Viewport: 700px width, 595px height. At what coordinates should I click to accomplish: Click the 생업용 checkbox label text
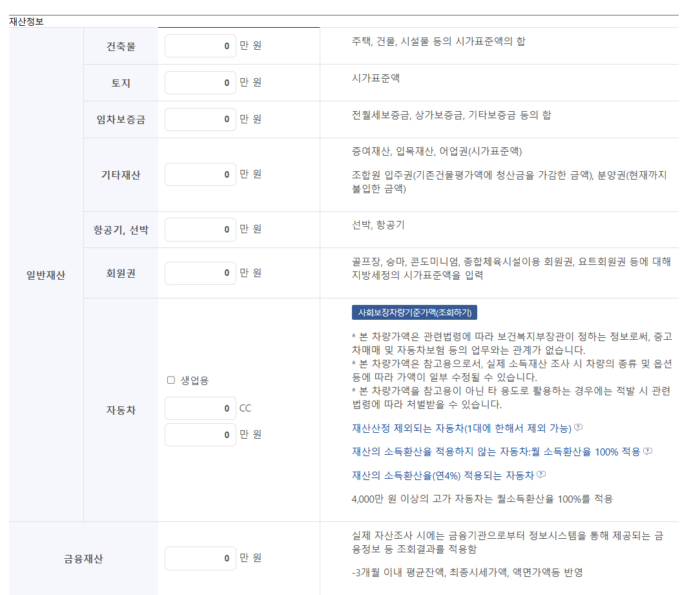tap(194, 381)
